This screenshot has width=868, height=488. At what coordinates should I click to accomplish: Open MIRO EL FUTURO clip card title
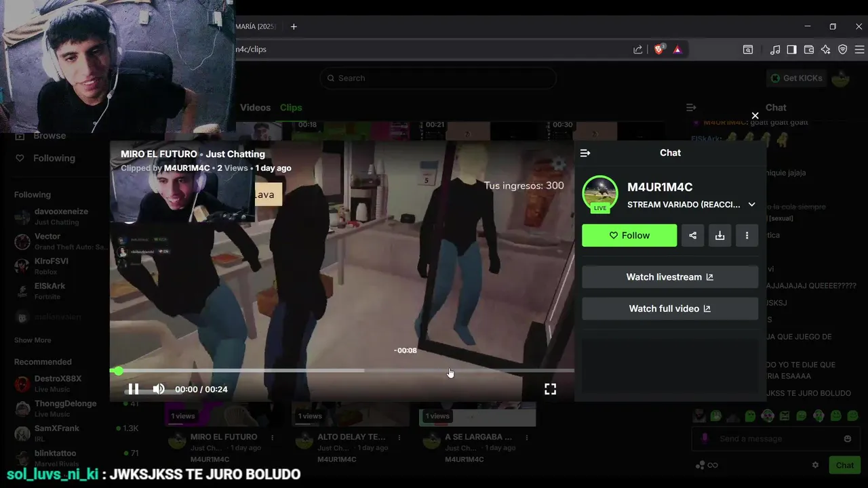click(224, 437)
